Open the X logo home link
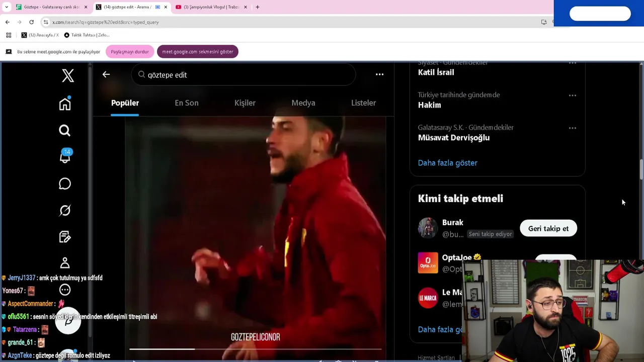This screenshot has width=644, height=362. pos(68,75)
